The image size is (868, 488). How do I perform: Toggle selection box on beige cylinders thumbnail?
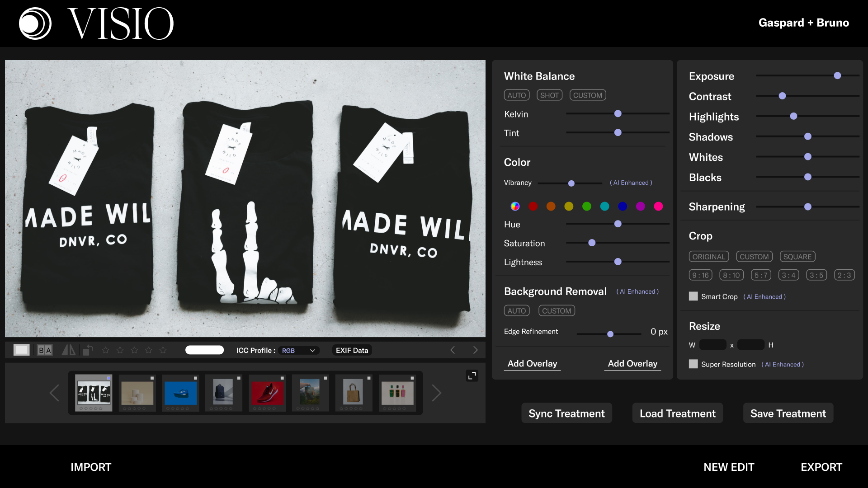[152, 378]
